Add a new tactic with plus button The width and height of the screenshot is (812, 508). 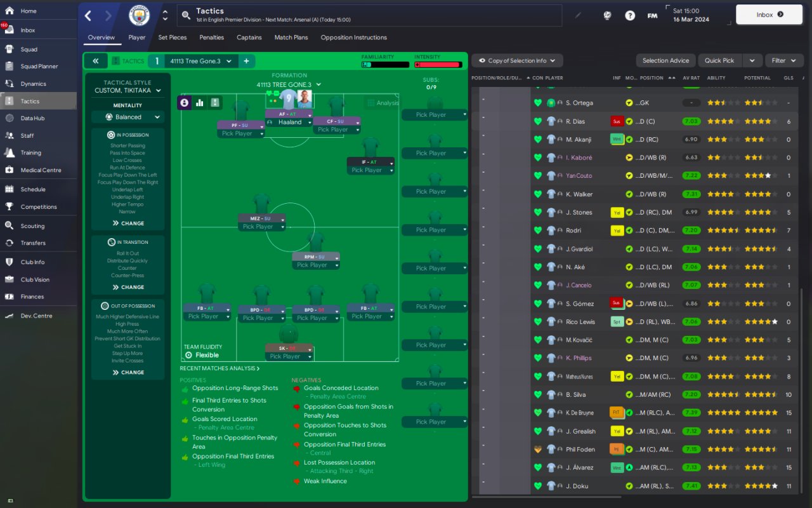pos(246,61)
